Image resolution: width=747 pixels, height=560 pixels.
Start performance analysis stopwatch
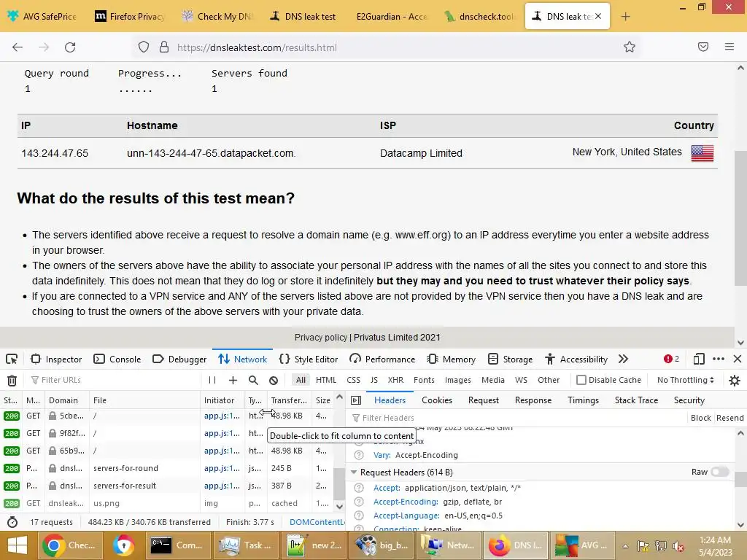click(12, 522)
